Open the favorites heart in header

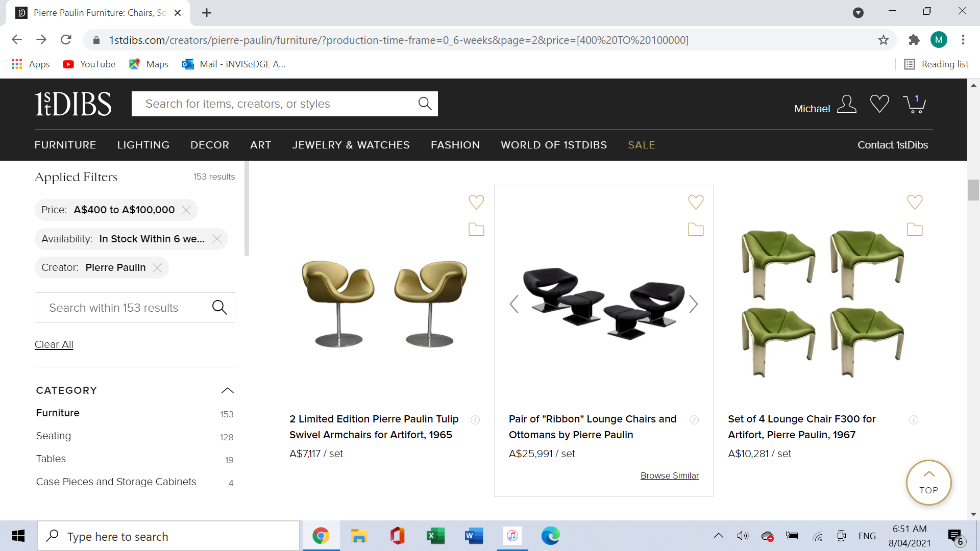click(879, 104)
